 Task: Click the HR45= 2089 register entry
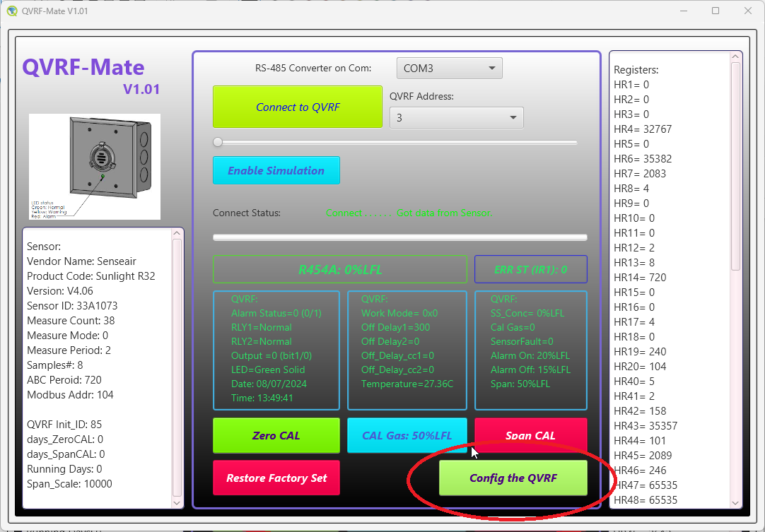643,456
